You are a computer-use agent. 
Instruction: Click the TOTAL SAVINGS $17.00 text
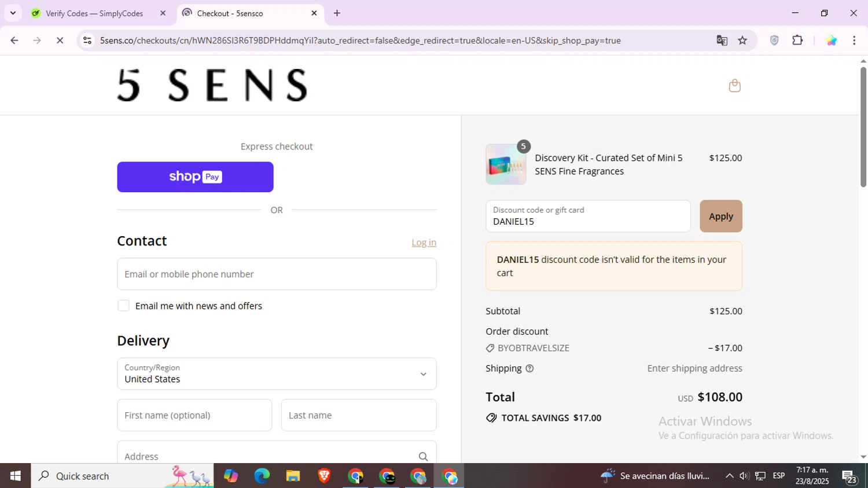(551, 418)
